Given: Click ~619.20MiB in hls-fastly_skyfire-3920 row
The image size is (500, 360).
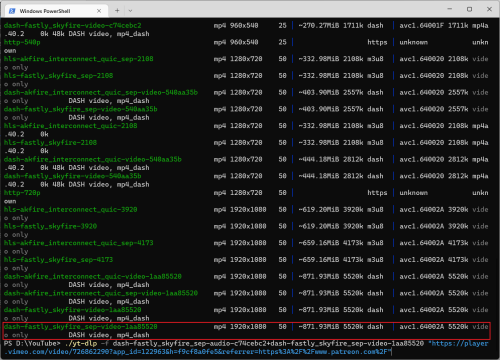Looking at the screenshot, I should (x=319, y=226).
